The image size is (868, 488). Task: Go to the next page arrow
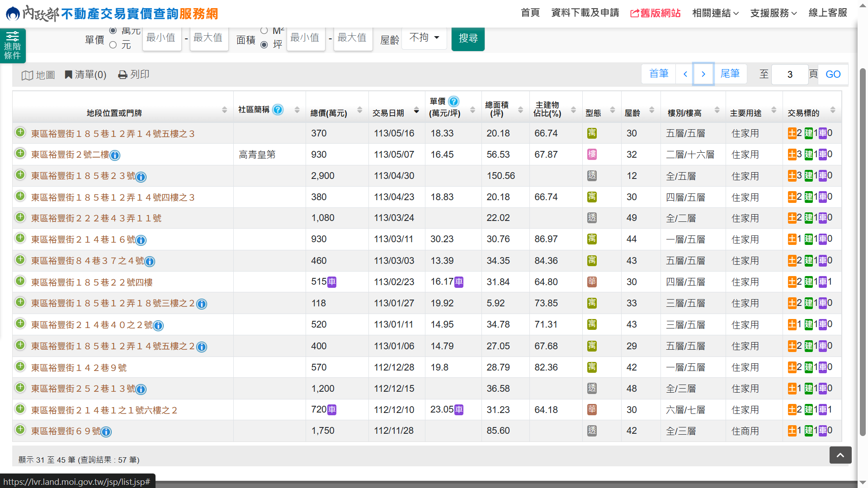[703, 74]
